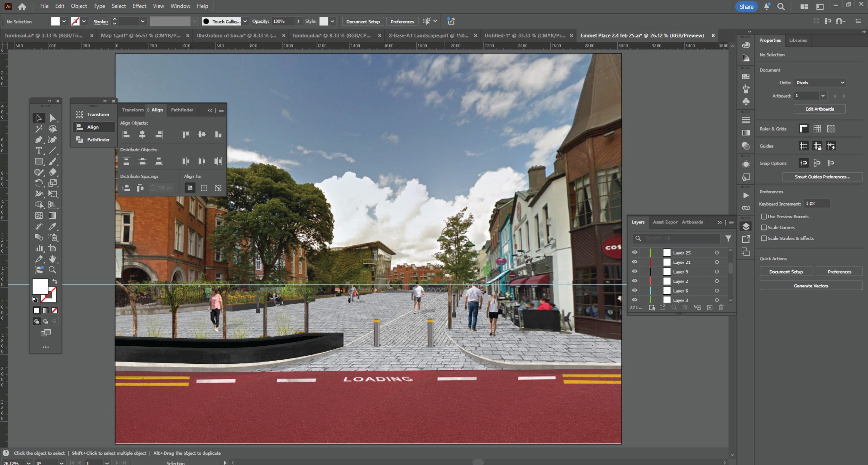Delete selection with Layers trash icon
This screenshot has height=465, width=868.
coord(721,307)
